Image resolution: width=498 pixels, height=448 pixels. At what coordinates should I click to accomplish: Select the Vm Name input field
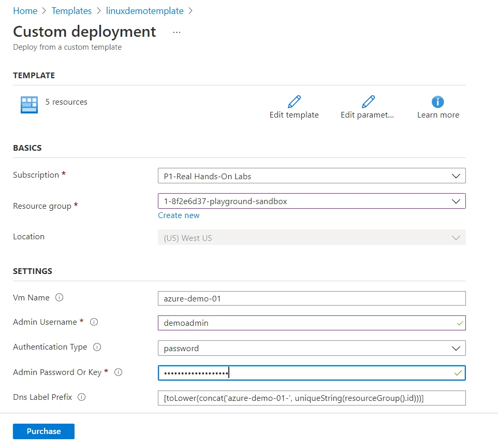point(312,298)
